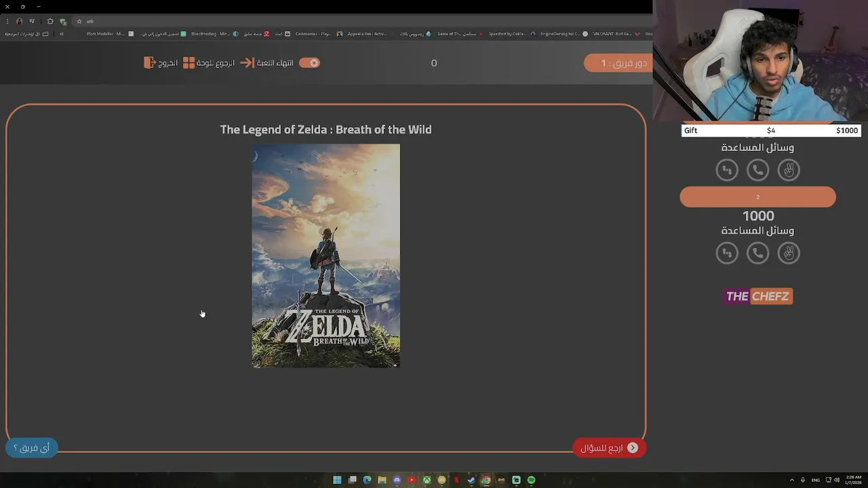This screenshot has height=488, width=868.
Task: Select the orange team 2 name bar
Action: [x=757, y=197]
